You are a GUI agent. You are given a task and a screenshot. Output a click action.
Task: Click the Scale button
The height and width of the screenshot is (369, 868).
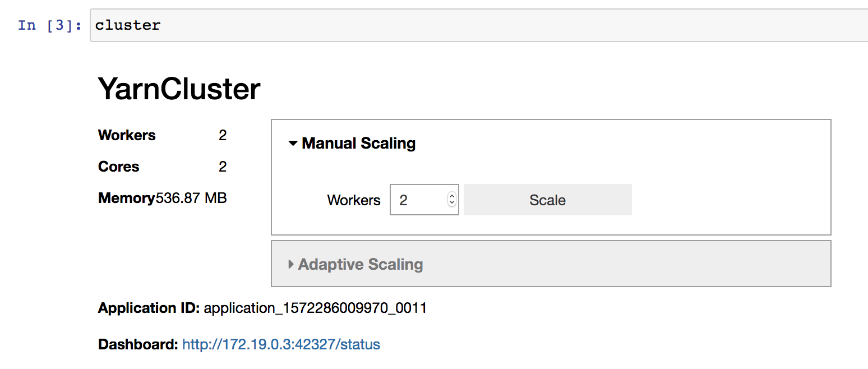(548, 200)
